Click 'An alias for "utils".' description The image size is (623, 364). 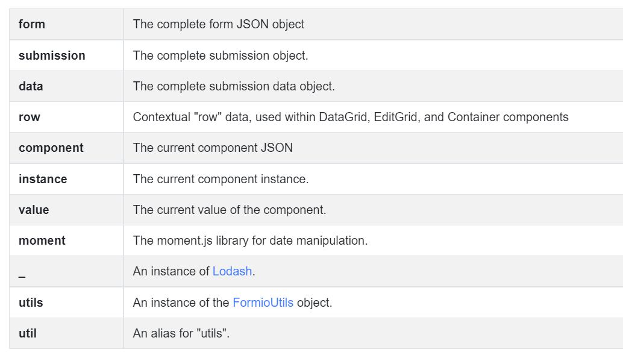tap(181, 333)
